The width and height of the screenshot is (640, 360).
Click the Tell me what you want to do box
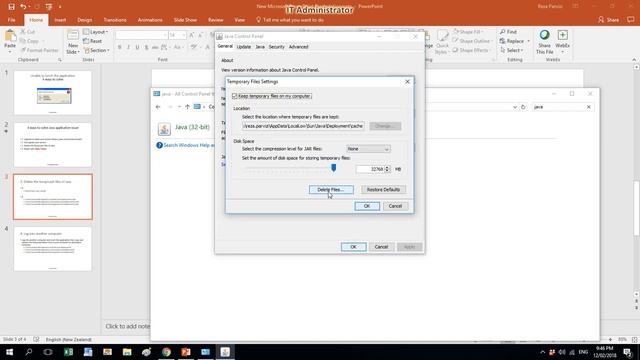point(290,20)
